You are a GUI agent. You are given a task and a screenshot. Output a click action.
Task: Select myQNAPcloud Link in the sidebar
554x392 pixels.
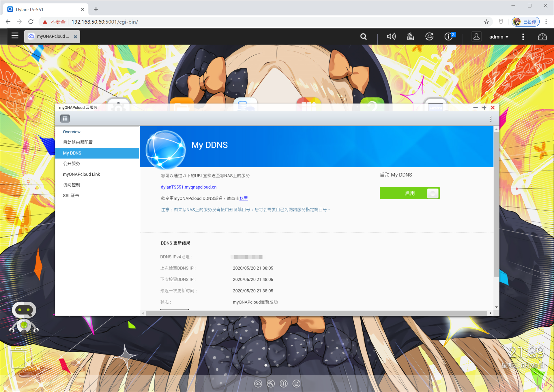coord(81,174)
